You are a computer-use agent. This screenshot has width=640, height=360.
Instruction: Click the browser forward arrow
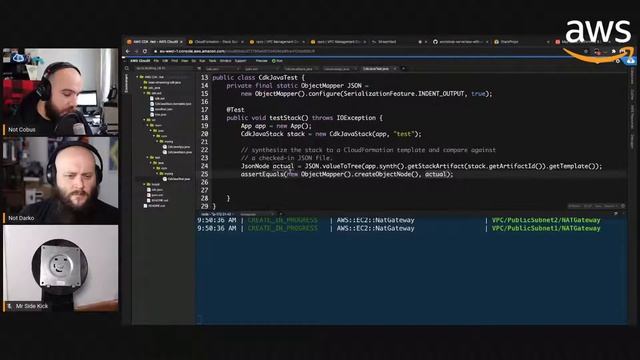(136, 51)
